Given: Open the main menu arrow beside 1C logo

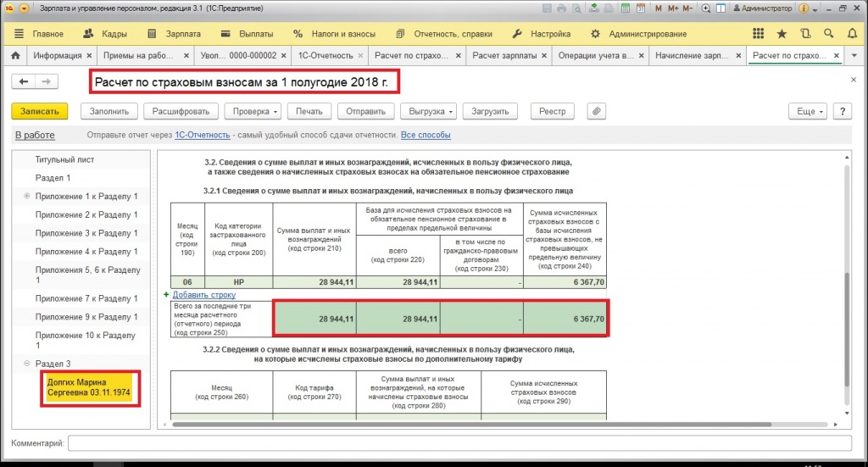Looking at the screenshot, I should coord(24,8).
